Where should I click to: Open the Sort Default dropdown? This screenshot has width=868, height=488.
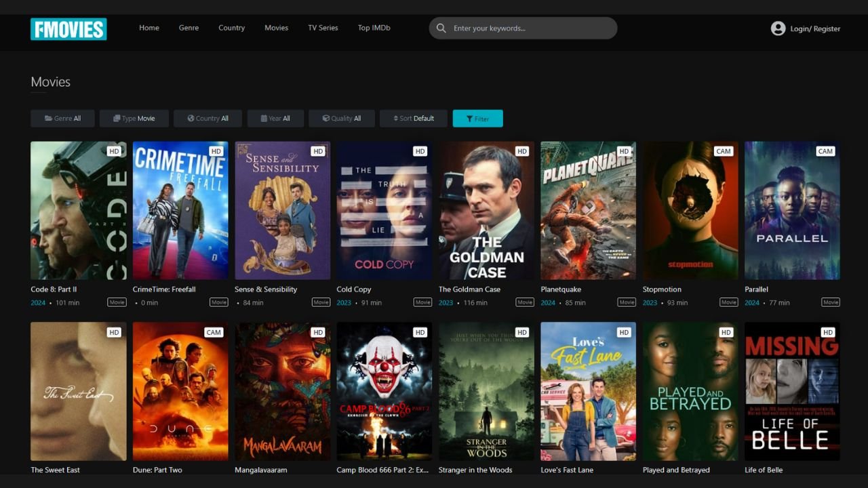click(413, 118)
